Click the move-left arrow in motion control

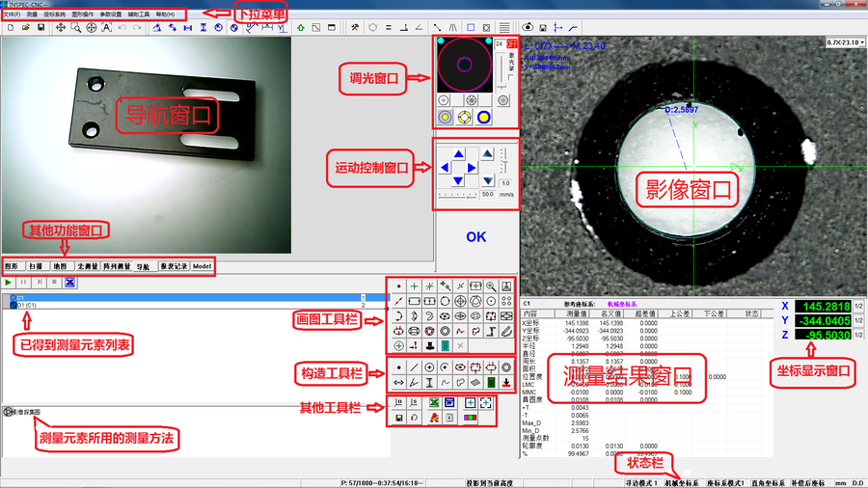446,168
